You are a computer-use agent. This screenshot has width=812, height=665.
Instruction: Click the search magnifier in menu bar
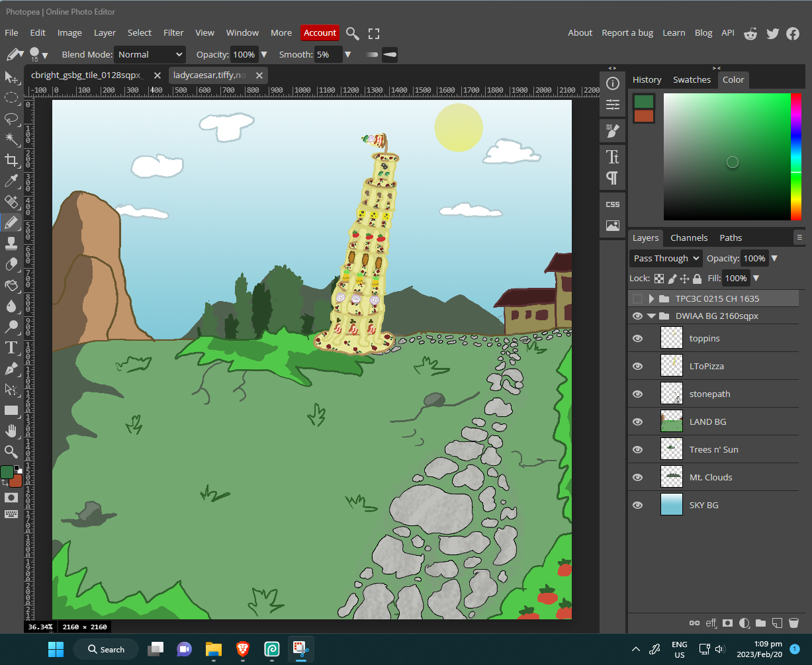pyautogui.click(x=353, y=33)
